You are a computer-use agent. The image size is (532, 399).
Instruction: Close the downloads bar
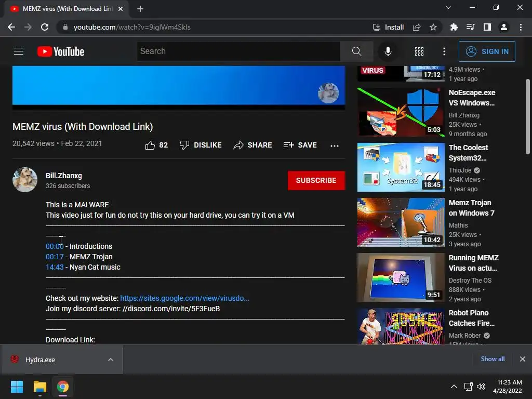[523, 358]
